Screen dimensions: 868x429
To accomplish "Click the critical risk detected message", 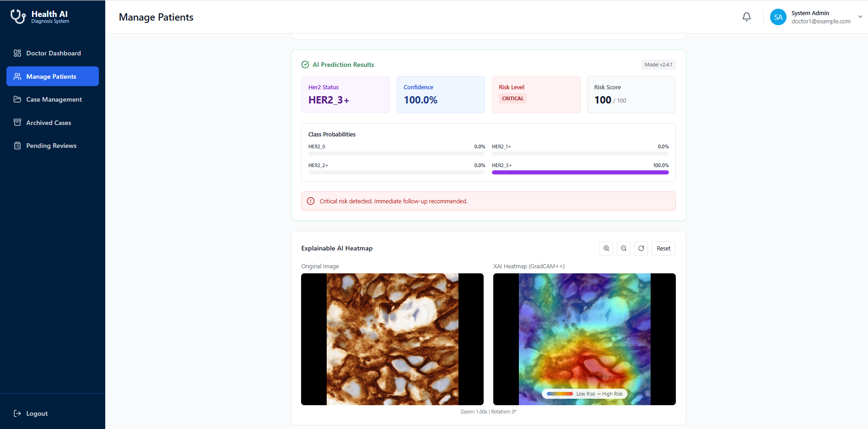I will [394, 201].
